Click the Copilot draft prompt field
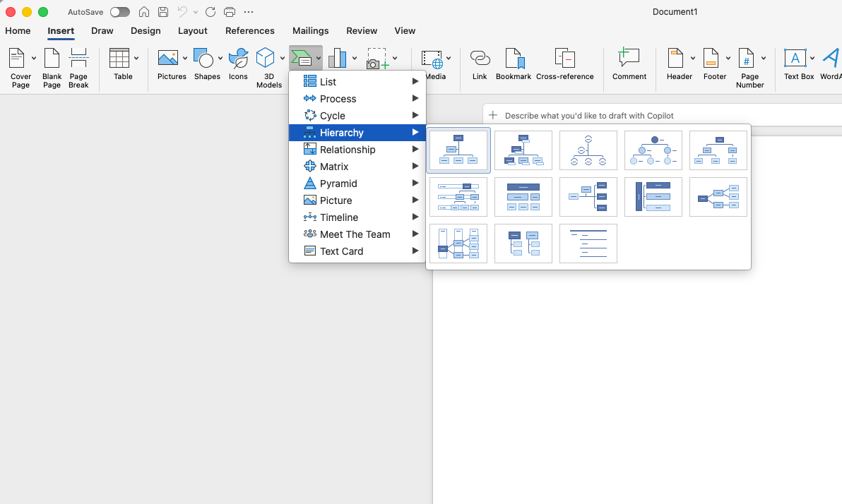The height and width of the screenshot is (504, 842). [663, 115]
